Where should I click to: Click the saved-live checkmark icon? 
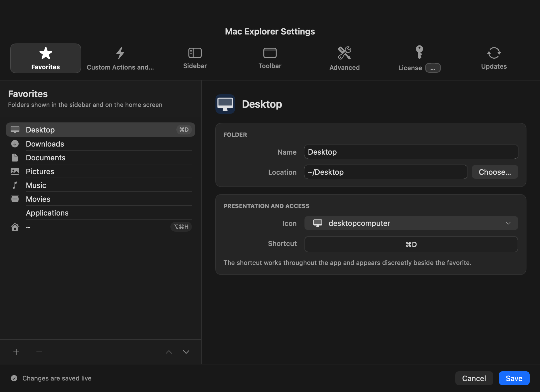[14, 378]
